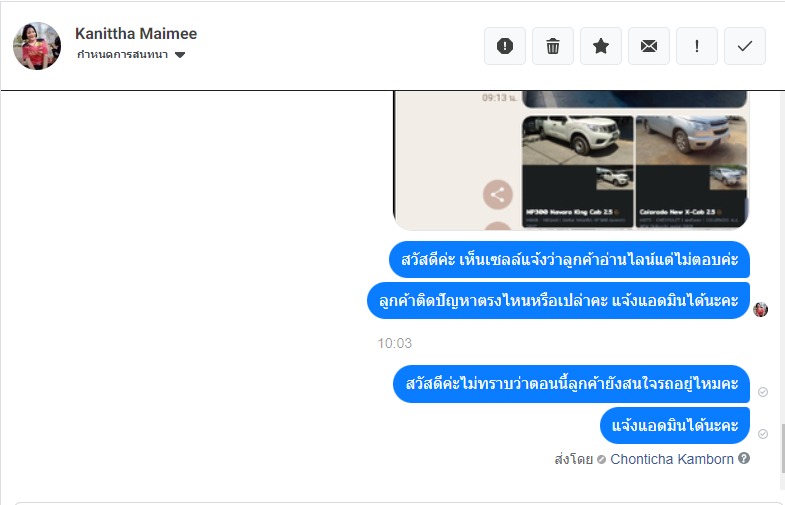Click the share icon on the image
Viewport: 785px width, 505px height.
tap(498, 195)
